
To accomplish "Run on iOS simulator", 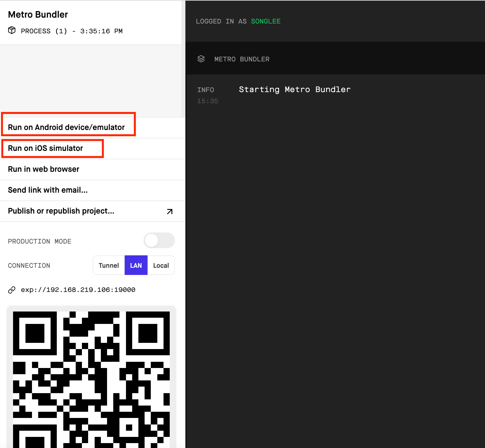I will tap(93, 148).
